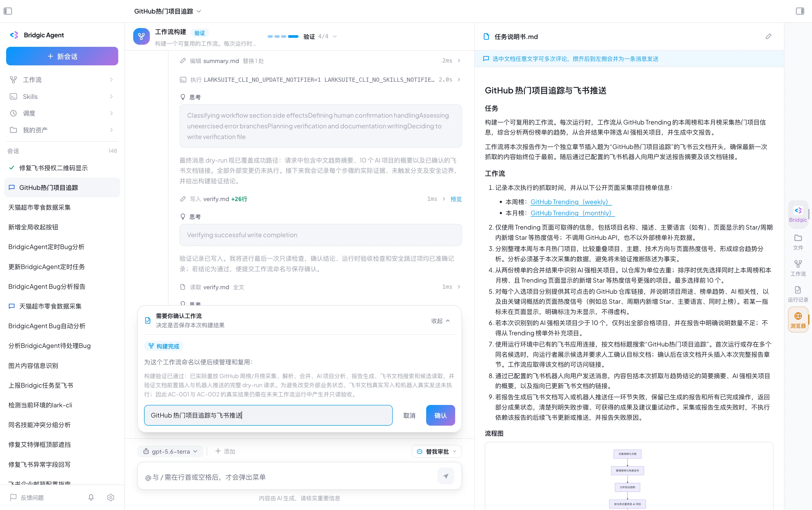Open the gpt-5.6-terra model selector
Viewport: 812px width, 510px height.
[170, 451]
